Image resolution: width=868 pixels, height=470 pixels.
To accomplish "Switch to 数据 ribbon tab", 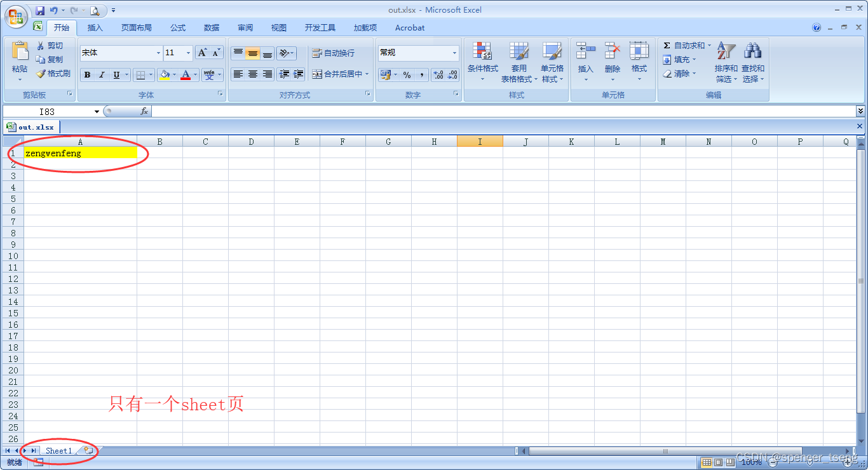I will pos(212,28).
